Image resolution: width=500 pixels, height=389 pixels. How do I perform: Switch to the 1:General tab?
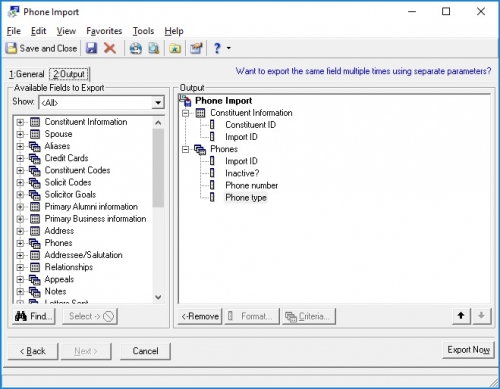click(x=26, y=74)
